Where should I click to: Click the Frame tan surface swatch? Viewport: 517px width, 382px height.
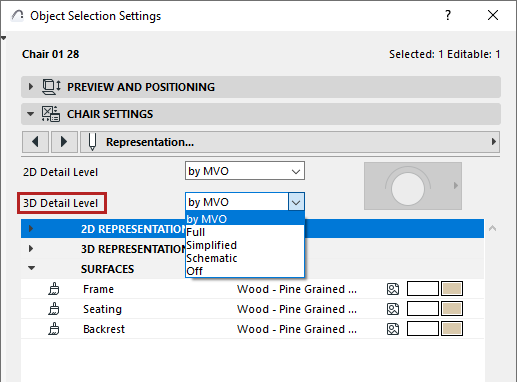click(x=452, y=289)
